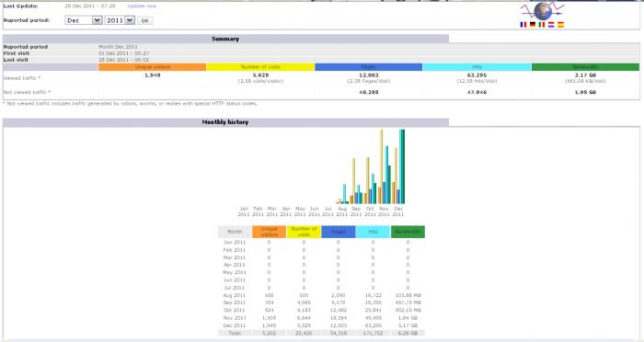
Task: Click the green Bandwidth summary header
Action: coord(585,67)
